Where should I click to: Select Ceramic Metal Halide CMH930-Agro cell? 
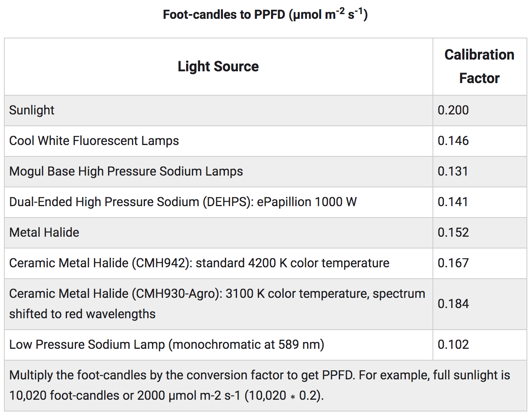click(x=217, y=304)
